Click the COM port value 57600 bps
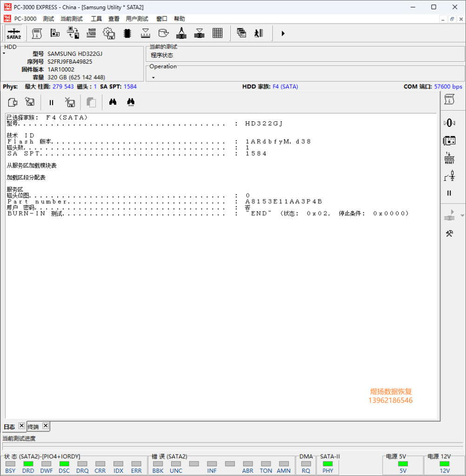466x476 pixels. 448,86
